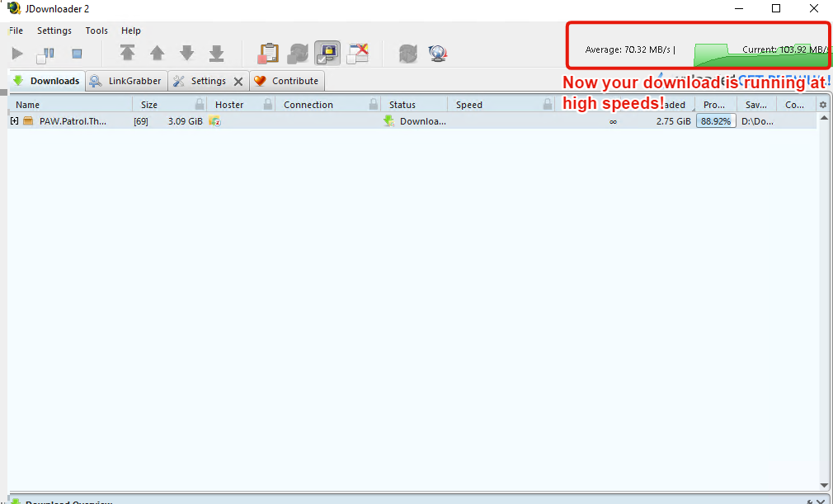Open the Contribute tab

[x=287, y=81]
